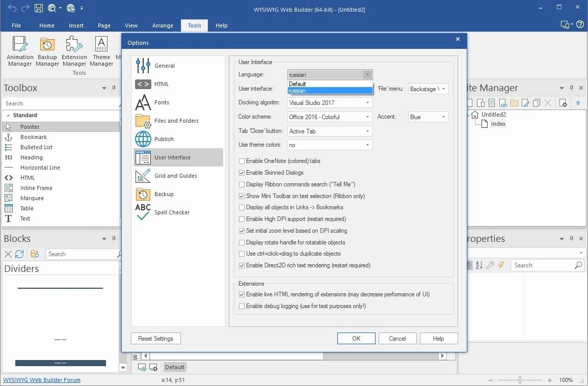Select Backup options category
Screen dimensions: 588x386
click(178, 194)
